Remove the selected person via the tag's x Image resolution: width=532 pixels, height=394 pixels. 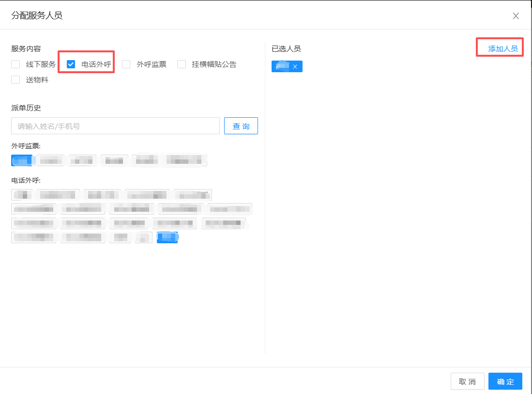coord(295,67)
